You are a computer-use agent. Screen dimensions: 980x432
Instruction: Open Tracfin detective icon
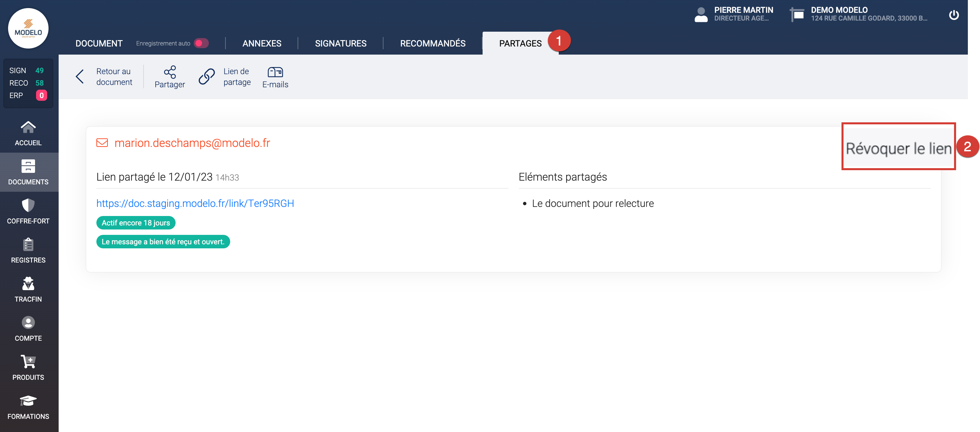28,283
